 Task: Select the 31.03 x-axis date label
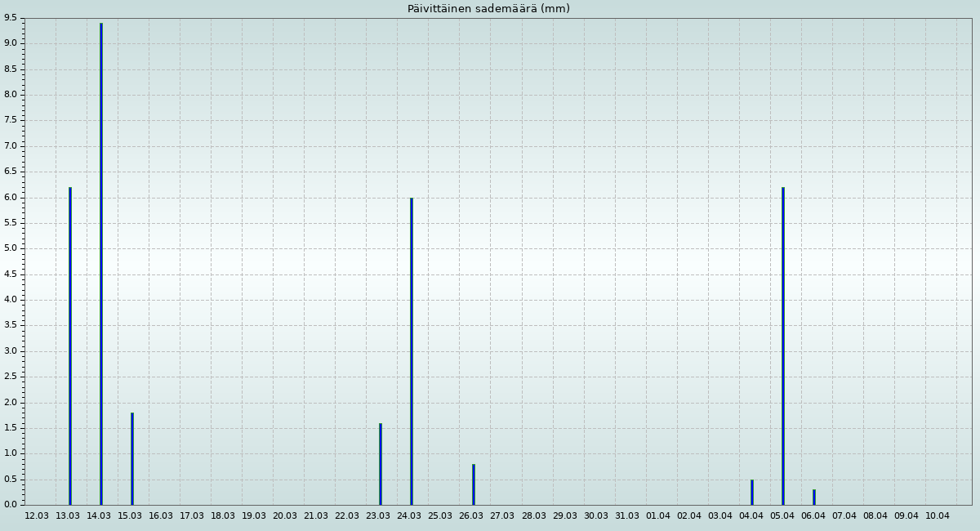pos(627,516)
